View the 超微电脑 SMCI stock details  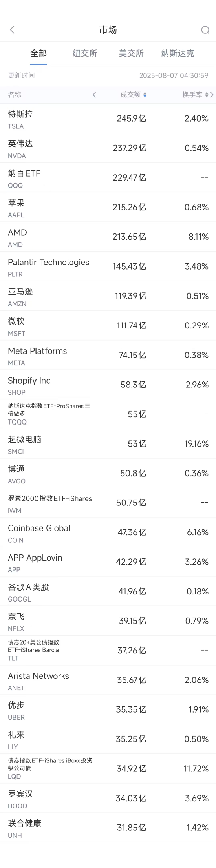pos(108,444)
